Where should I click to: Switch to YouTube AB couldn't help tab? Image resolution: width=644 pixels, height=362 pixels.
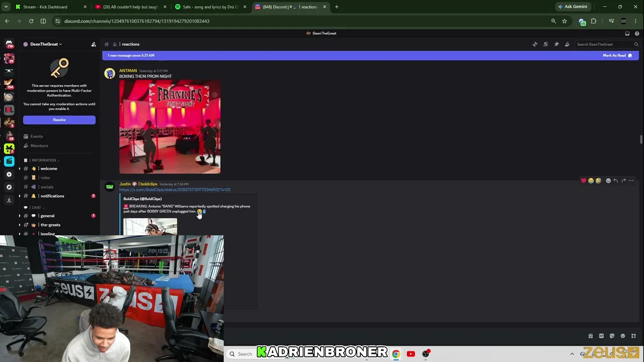tap(131, 7)
